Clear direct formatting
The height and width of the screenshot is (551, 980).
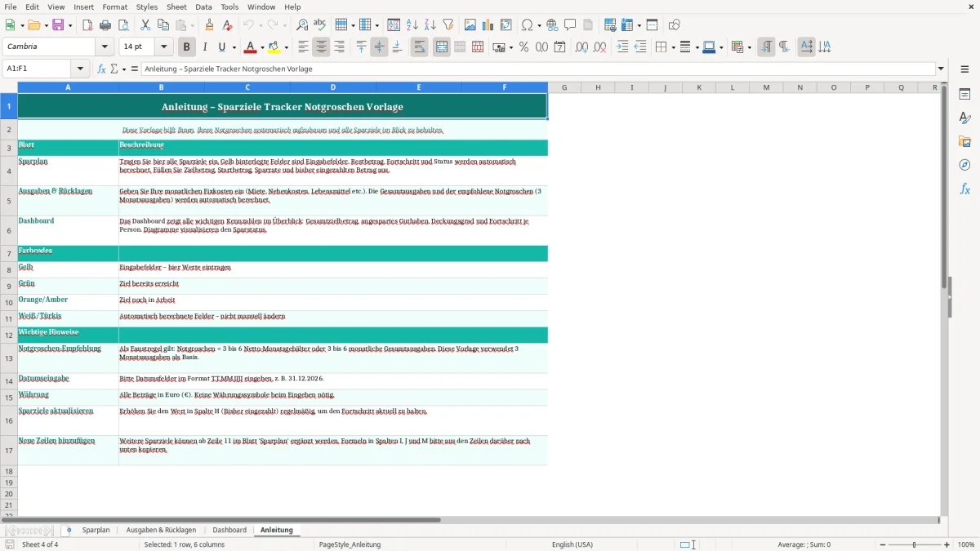(x=228, y=25)
